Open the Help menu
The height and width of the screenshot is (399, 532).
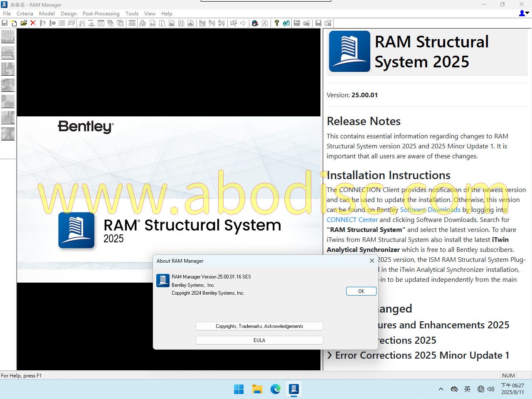pyautogui.click(x=167, y=13)
